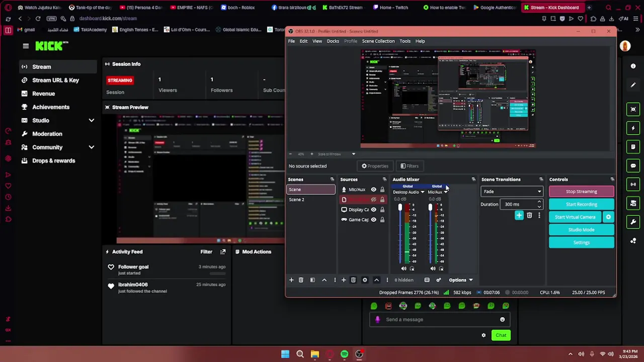Toggle lock on Display Capture source
The height and width of the screenshot is (362, 644).
click(382, 210)
